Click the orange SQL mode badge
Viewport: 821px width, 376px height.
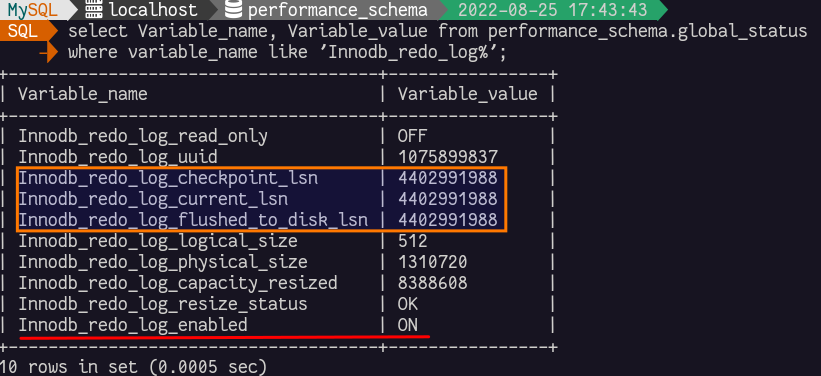click(x=24, y=31)
